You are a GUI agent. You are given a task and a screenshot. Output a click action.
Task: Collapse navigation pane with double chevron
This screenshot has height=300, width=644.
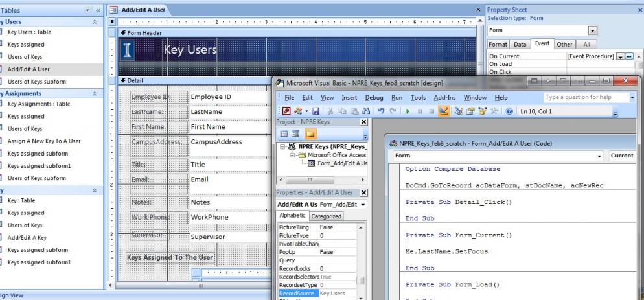tap(98, 10)
